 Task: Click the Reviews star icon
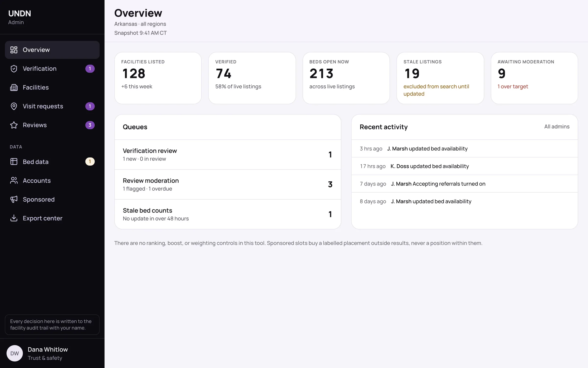(x=14, y=125)
